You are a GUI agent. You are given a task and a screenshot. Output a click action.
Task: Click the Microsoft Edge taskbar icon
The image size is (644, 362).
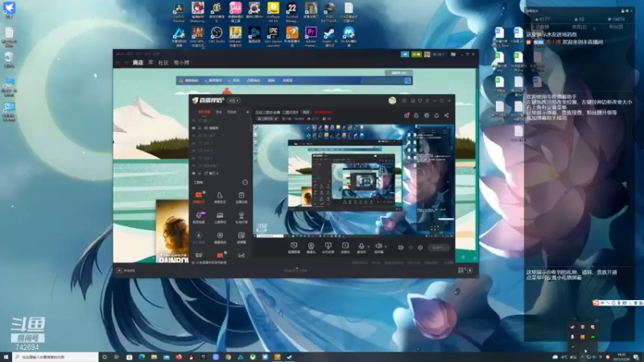pos(142,357)
